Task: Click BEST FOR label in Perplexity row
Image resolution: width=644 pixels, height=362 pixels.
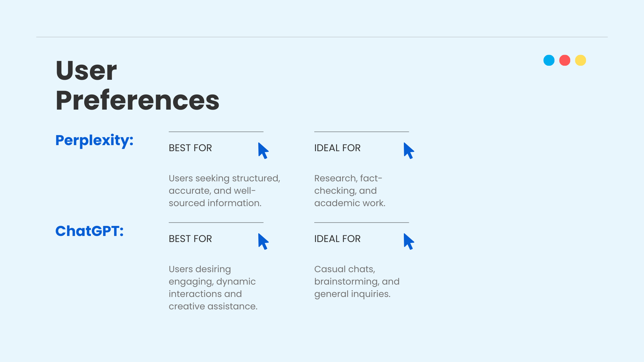Action: coord(190,148)
